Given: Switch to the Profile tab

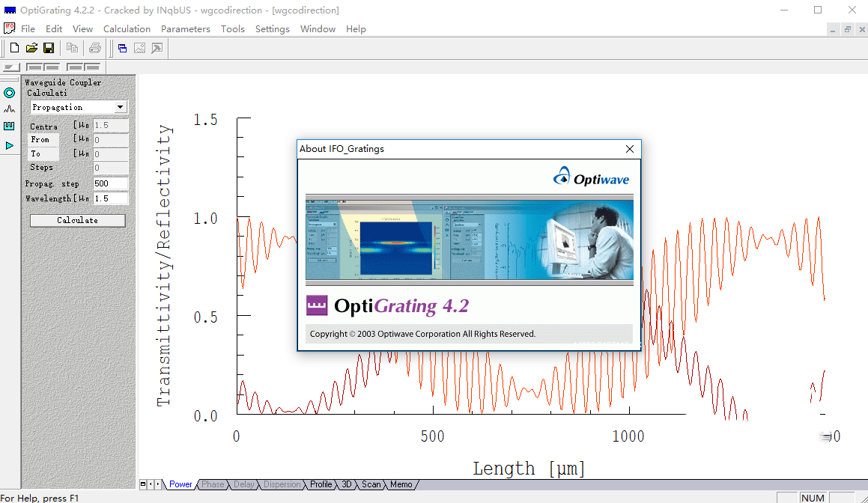Looking at the screenshot, I should pyautogui.click(x=321, y=484).
